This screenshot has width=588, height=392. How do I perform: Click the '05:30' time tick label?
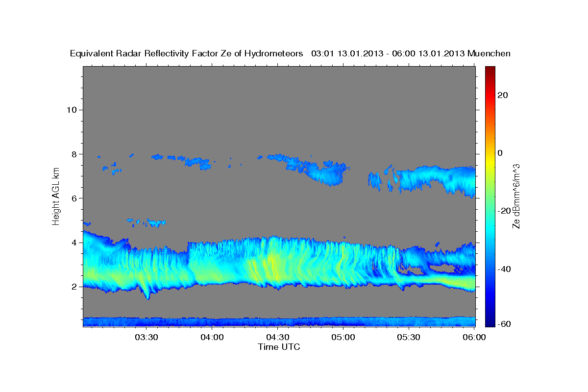pyautogui.click(x=409, y=337)
